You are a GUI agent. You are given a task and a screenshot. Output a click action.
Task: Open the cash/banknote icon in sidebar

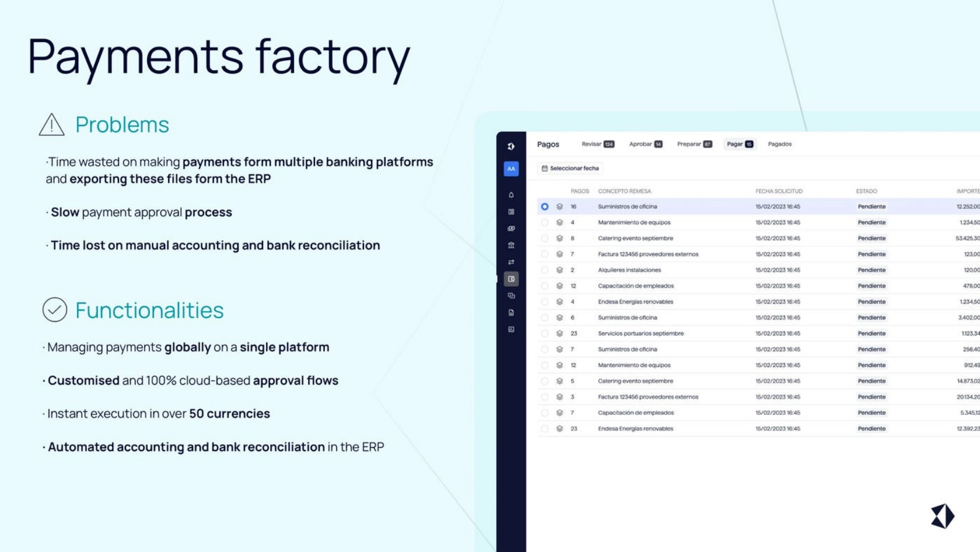click(511, 229)
